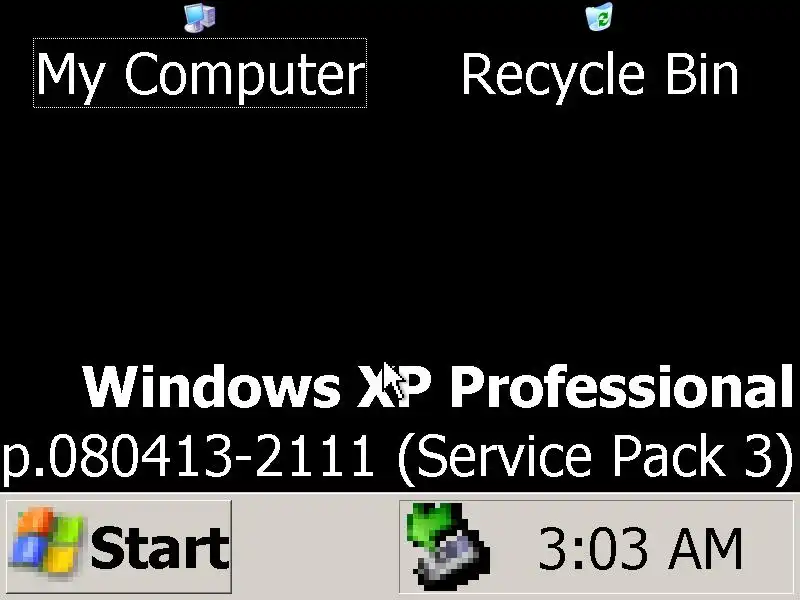Image resolution: width=800 pixels, height=600 pixels.
Task: Click empty black desktop area below icons
Action: 400,230
